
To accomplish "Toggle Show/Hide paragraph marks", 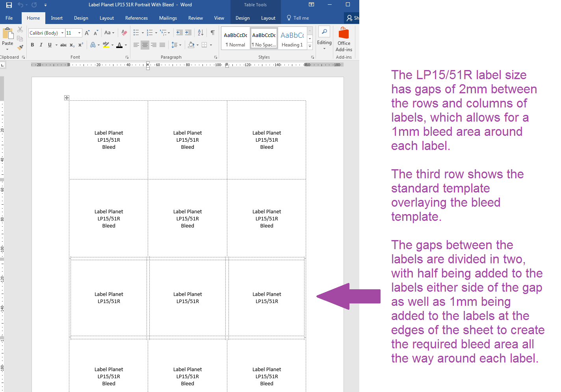I will click(x=212, y=32).
